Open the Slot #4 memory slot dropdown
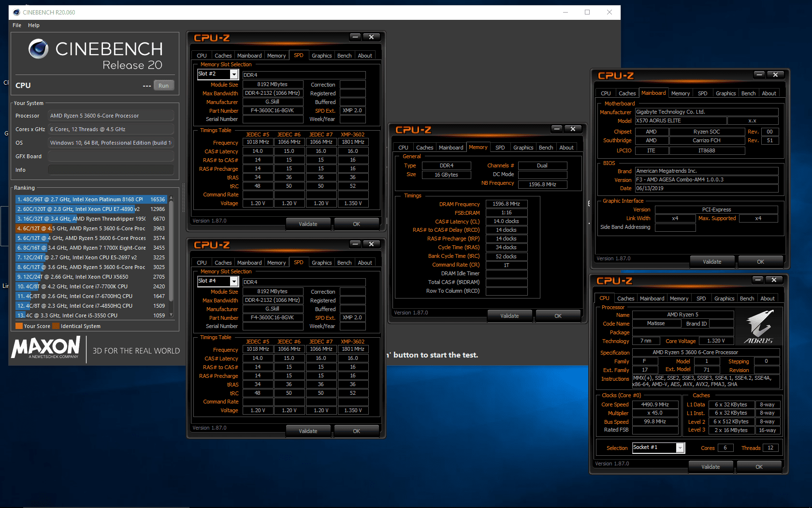Viewport: 812px width, 508px height. coord(234,281)
